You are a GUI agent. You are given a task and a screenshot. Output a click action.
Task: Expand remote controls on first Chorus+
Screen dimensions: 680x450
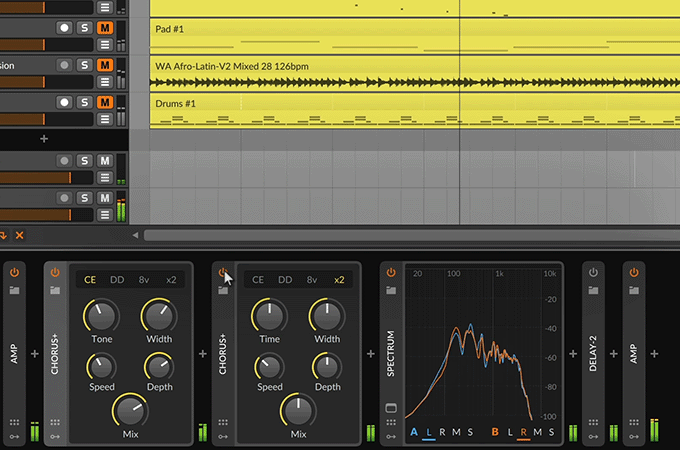55,422
